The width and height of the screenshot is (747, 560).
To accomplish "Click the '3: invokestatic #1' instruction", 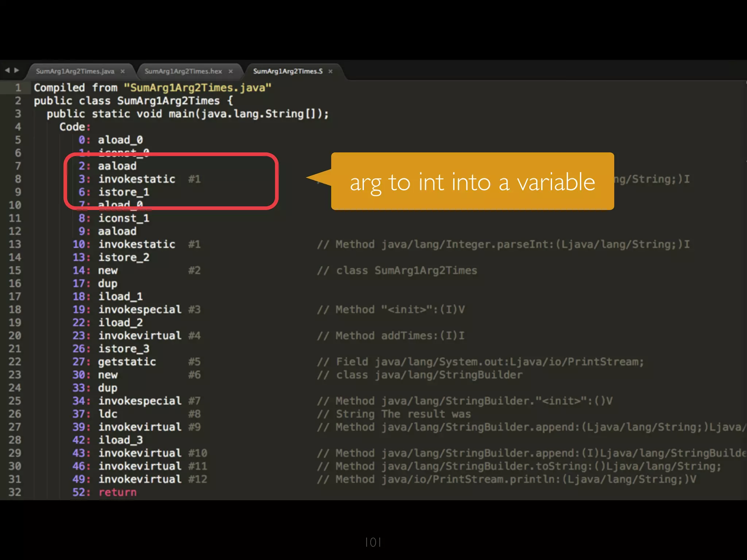I will (x=140, y=179).
